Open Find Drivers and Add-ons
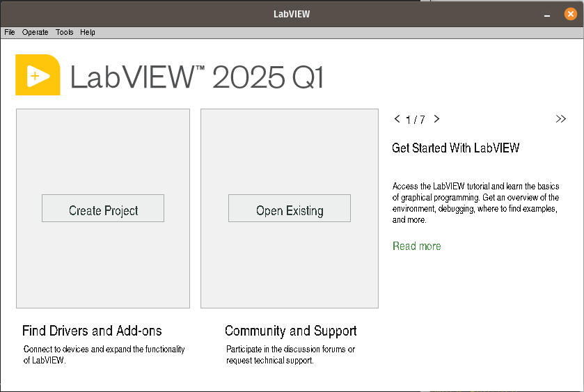 click(92, 331)
